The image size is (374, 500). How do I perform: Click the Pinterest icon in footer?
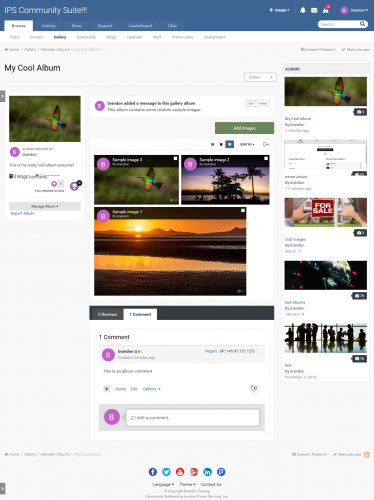[x=221, y=472]
